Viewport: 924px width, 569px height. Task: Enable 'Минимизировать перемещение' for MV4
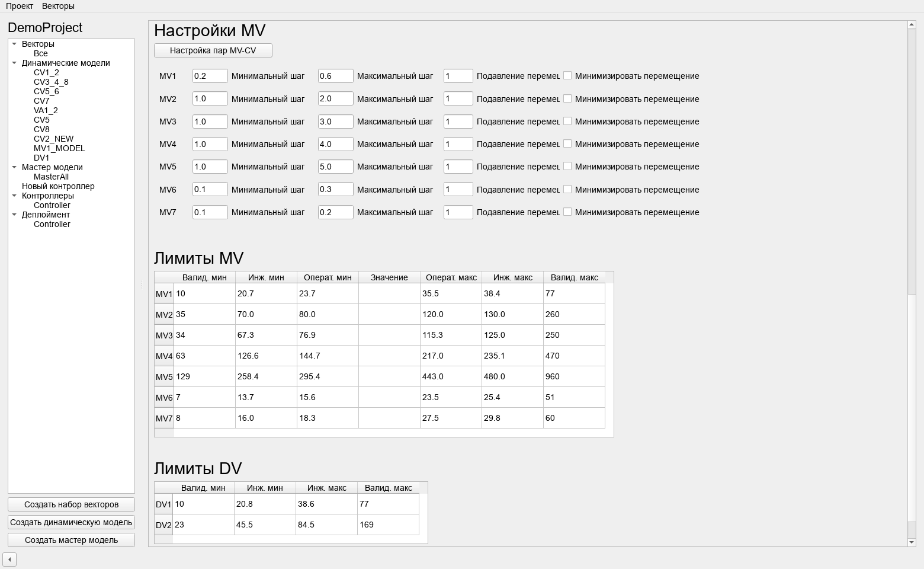(567, 143)
